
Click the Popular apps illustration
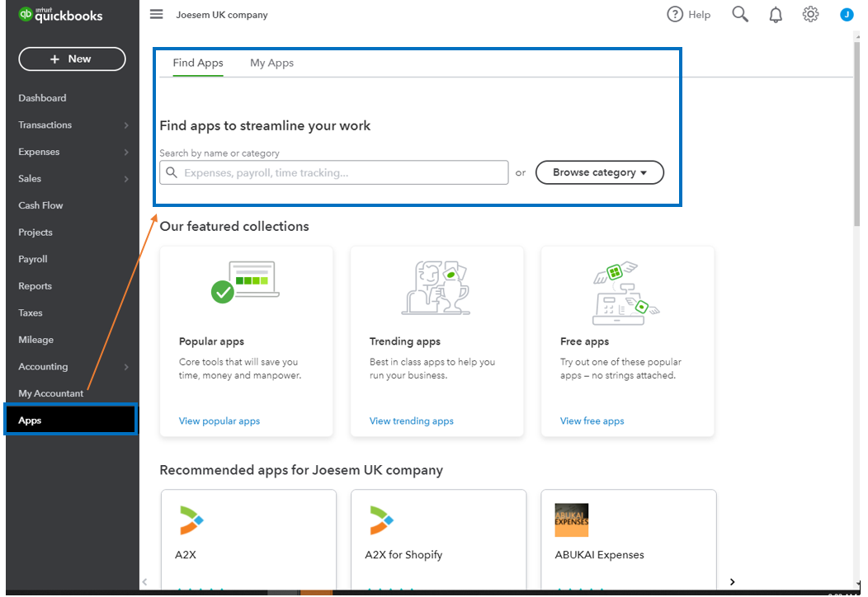coord(245,282)
